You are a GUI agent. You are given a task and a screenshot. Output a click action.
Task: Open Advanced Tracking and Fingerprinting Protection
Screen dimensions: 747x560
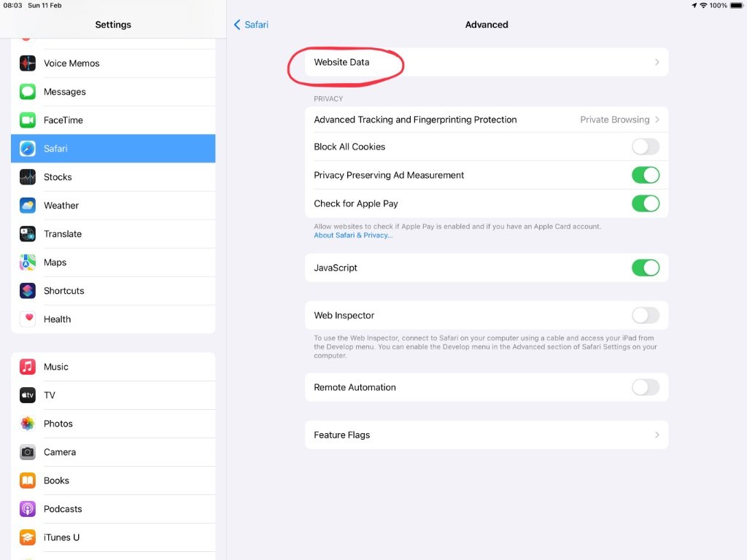[487, 120]
